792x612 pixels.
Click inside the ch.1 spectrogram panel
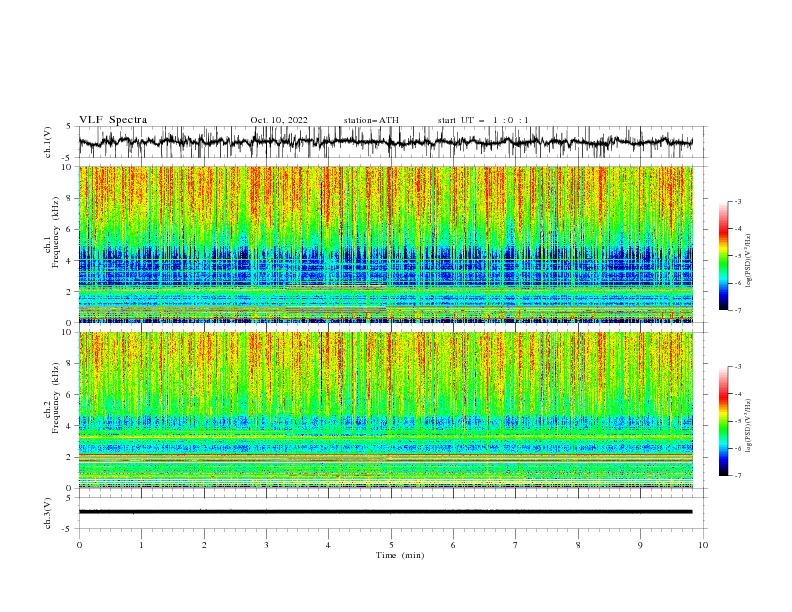click(386, 244)
